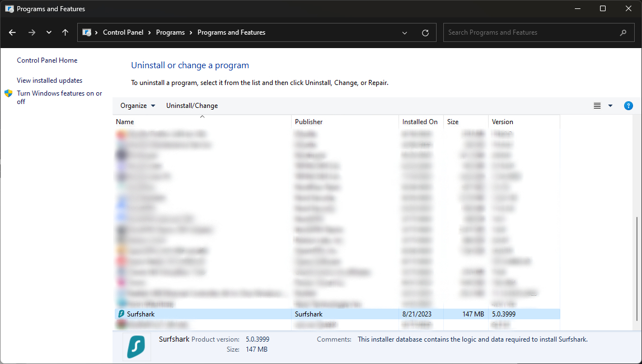Expand the More view options arrow

610,106
